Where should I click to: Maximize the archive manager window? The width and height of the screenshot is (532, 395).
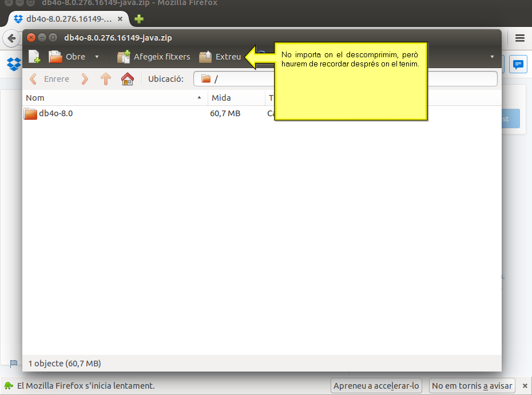click(x=53, y=37)
